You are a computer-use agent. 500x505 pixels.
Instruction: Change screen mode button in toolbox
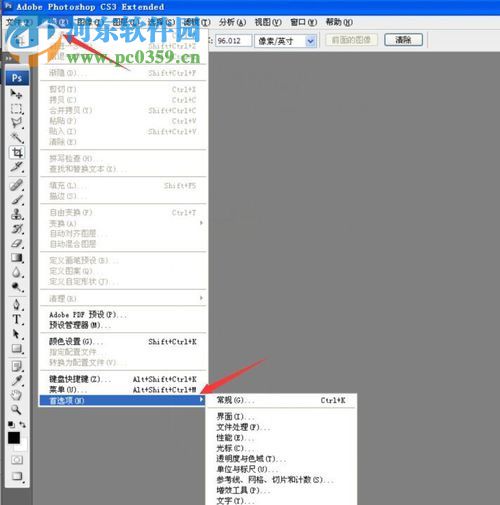coord(17,476)
